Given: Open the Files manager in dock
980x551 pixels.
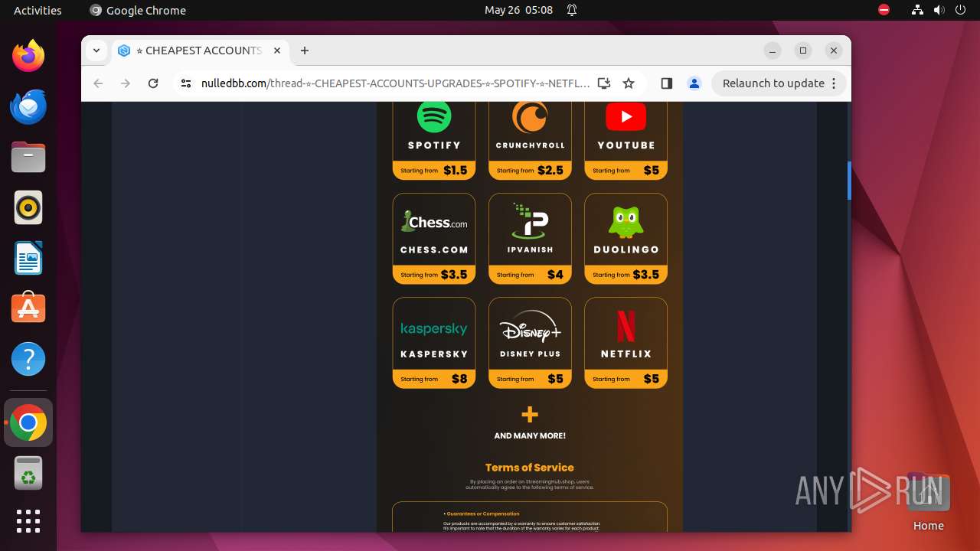Looking at the screenshot, I should [28, 157].
